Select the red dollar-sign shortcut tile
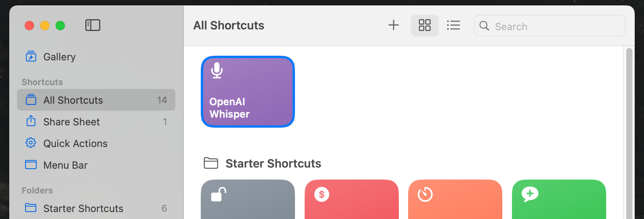Screen dimensions: 644x219 coord(351,199)
